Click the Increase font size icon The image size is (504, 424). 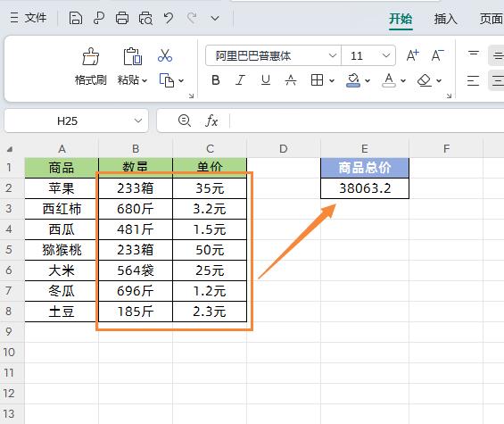coord(413,55)
